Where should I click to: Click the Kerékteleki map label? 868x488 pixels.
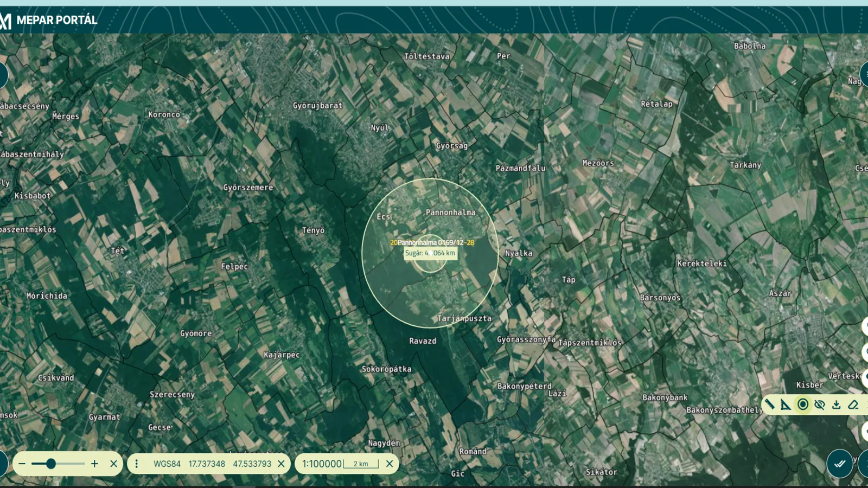[x=702, y=264]
